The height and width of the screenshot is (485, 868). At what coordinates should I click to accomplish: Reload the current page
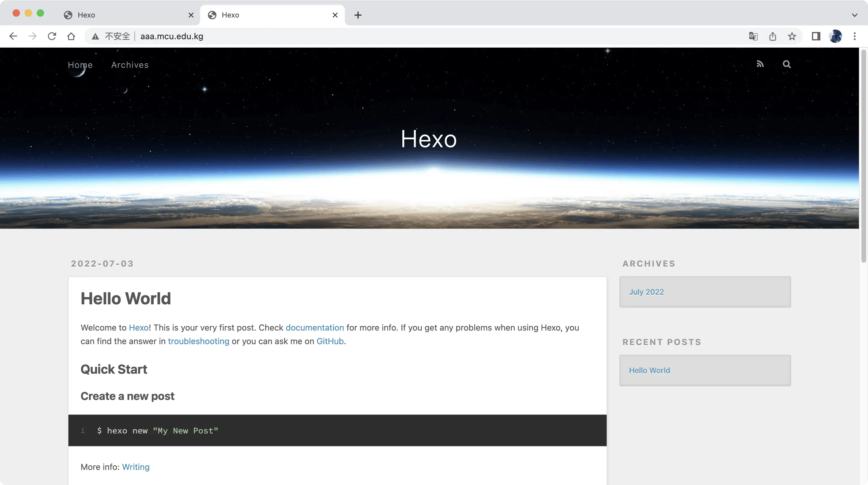coord(52,36)
